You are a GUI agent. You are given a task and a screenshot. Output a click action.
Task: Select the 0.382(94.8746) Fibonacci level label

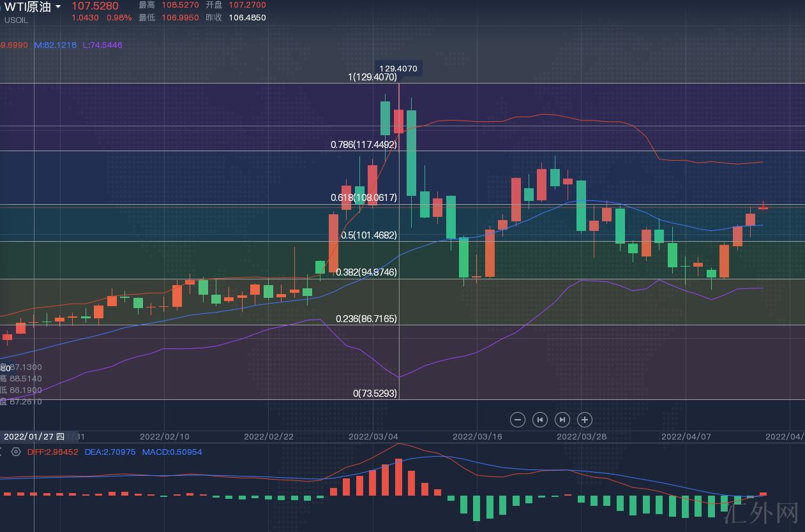(x=366, y=272)
